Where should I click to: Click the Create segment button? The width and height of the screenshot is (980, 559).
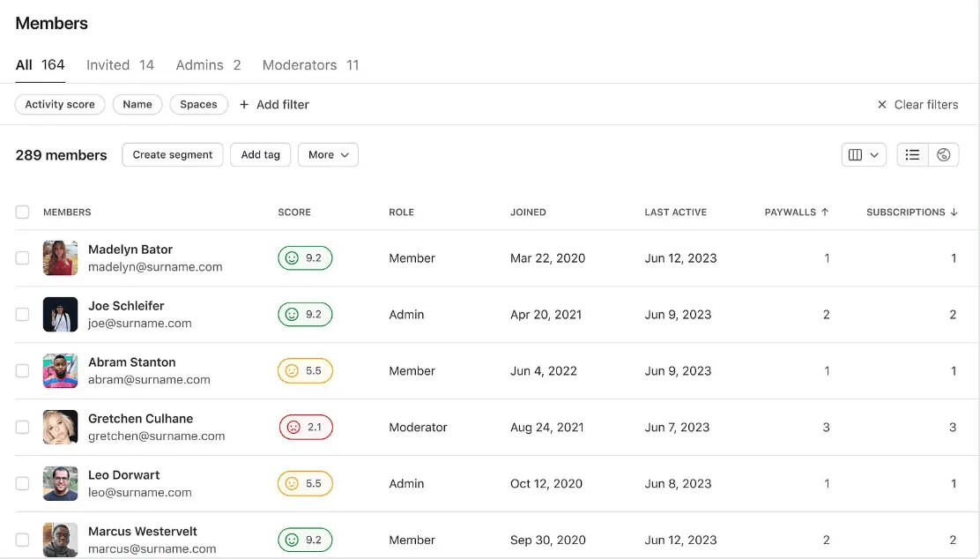point(173,155)
